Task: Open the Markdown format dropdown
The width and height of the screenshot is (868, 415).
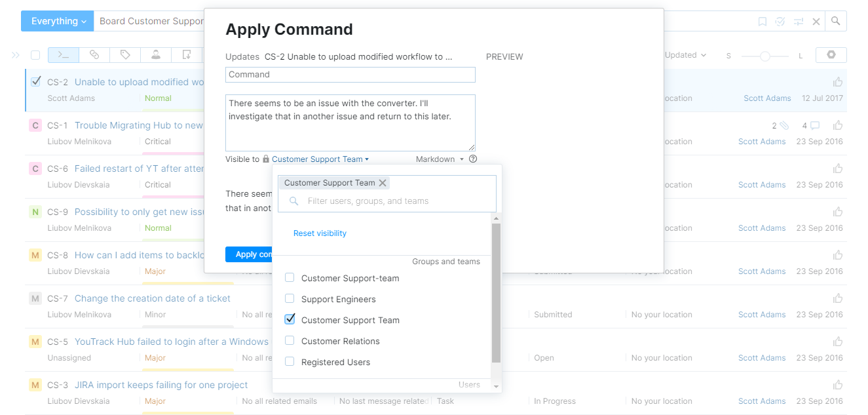Action: coord(440,159)
